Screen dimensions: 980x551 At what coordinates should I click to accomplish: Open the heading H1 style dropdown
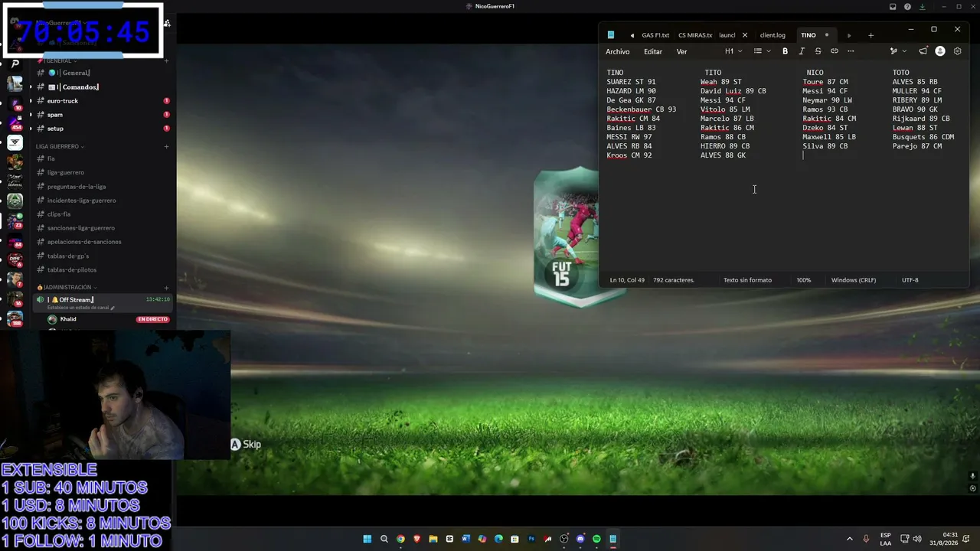tap(733, 51)
